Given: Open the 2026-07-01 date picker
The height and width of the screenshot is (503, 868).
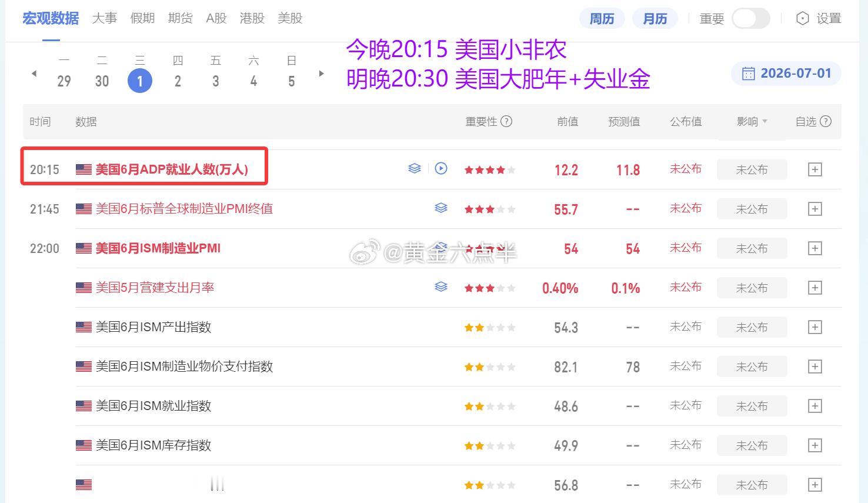Looking at the screenshot, I should point(786,74).
